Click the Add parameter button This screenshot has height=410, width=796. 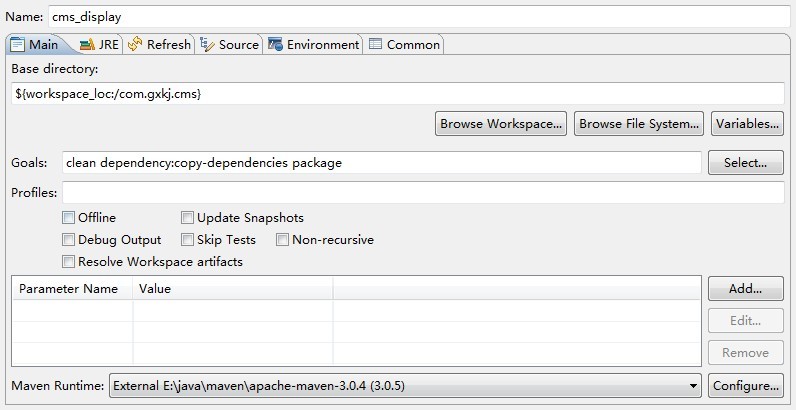[745, 289]
